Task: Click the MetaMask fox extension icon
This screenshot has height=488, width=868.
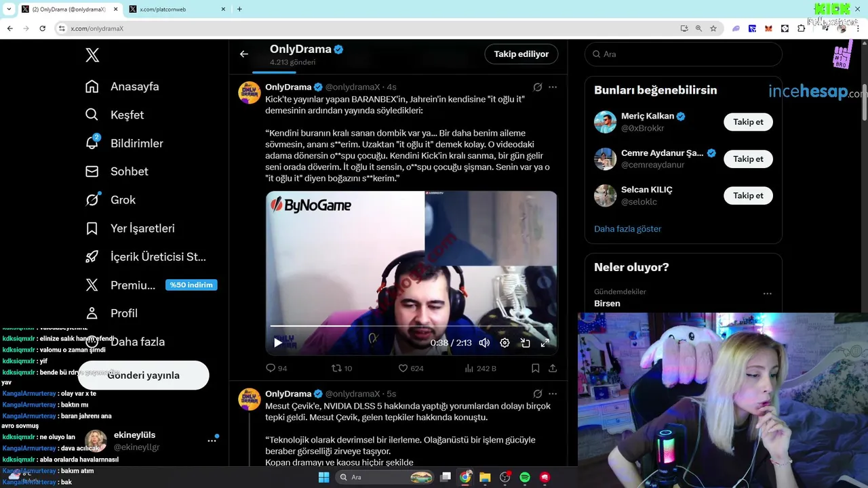Action: pyautogui.click(x=768, y=28)
